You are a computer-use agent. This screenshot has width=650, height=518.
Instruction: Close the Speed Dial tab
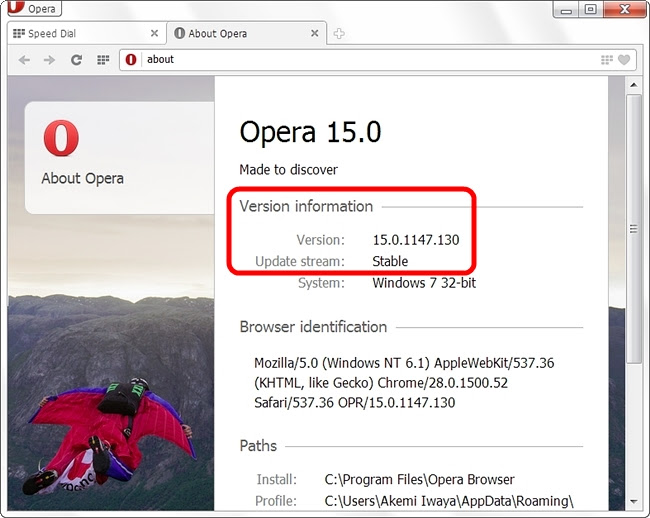coord(154,33)
